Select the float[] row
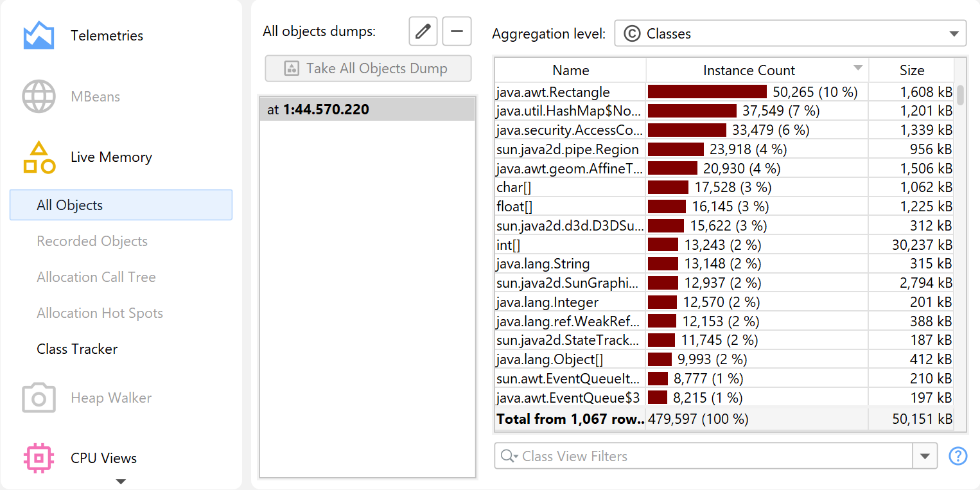This screenshot has width=980, height=490. tap(724, 207)
